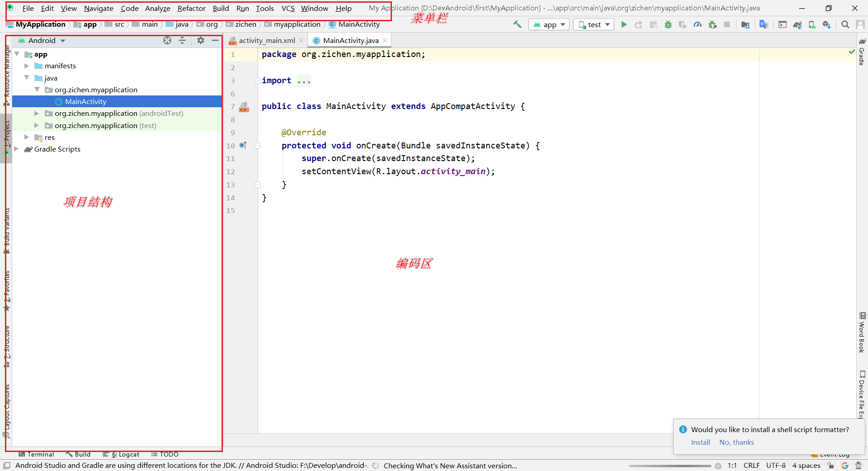Image resolution: width=868 pixels, height=471 pixels.
Task: Open Project panel gear settings
Action: (201, 40)
